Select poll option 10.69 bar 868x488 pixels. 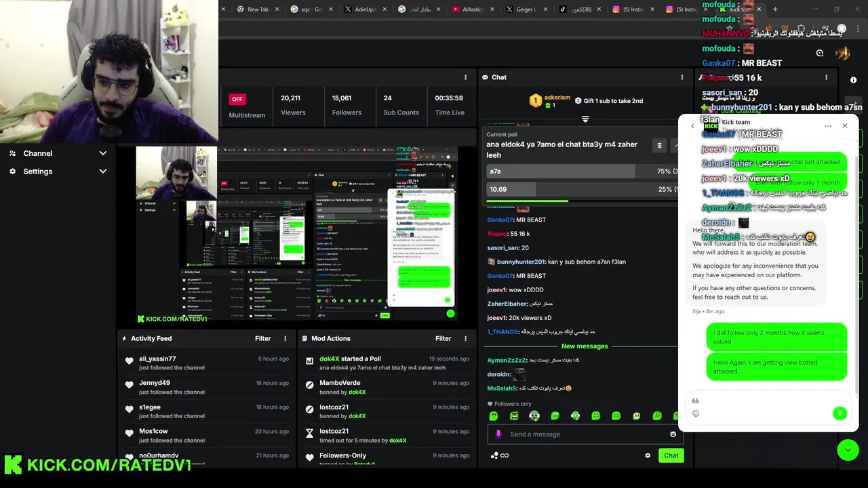click(581, 189)
